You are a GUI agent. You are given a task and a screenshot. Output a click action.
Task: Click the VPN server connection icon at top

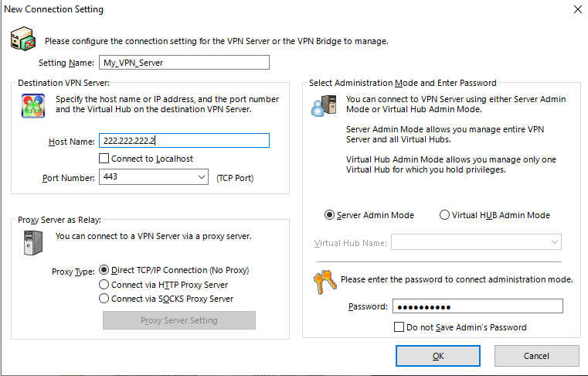22,39
